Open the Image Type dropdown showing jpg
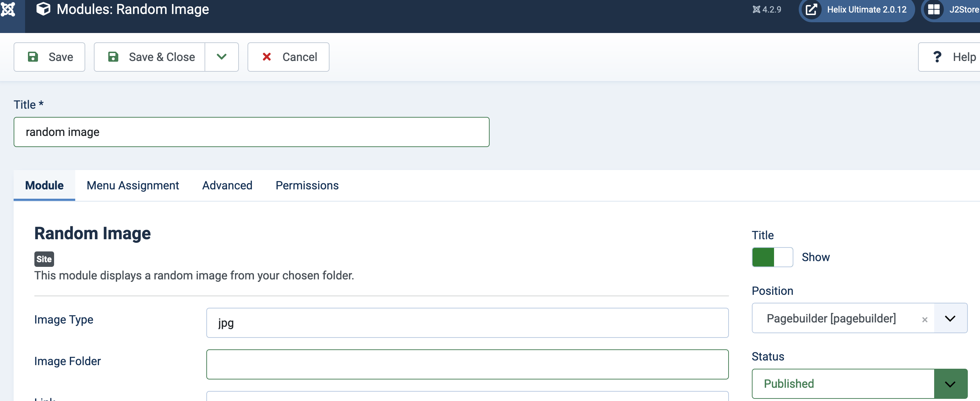Viewport: 980px width, 401px height. 467,322
